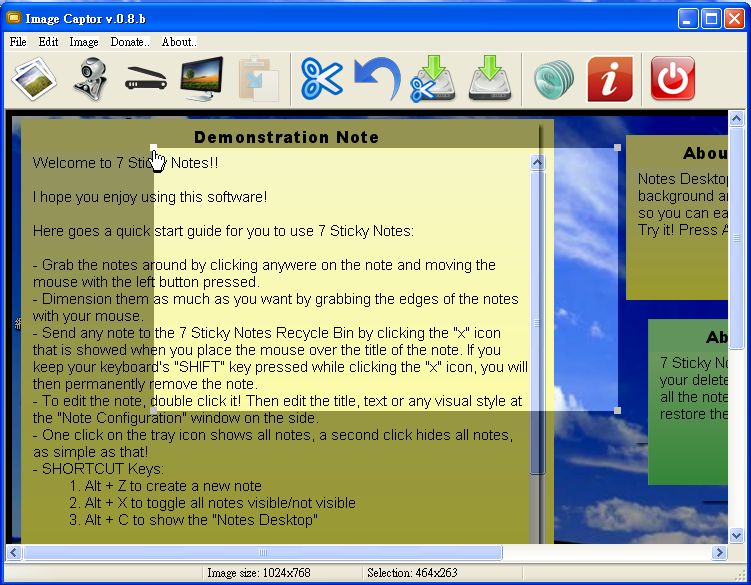
Task: Click bottom-left selection handle
Action: 153,411
